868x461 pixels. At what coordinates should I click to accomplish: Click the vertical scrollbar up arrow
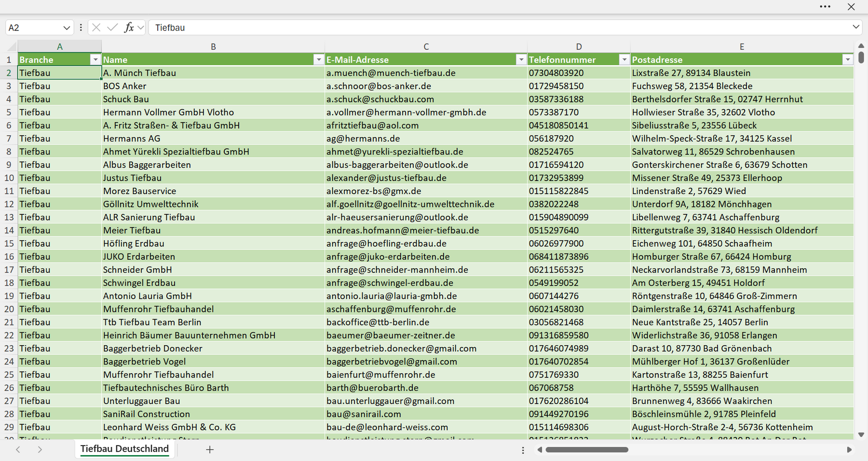(x=861, y=46)
